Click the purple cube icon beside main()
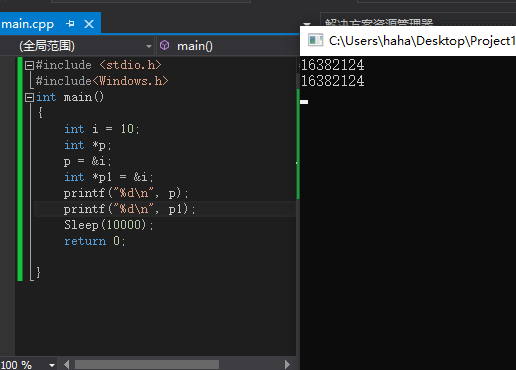Screen dimensions: 516x370 (x=165, y=45)
